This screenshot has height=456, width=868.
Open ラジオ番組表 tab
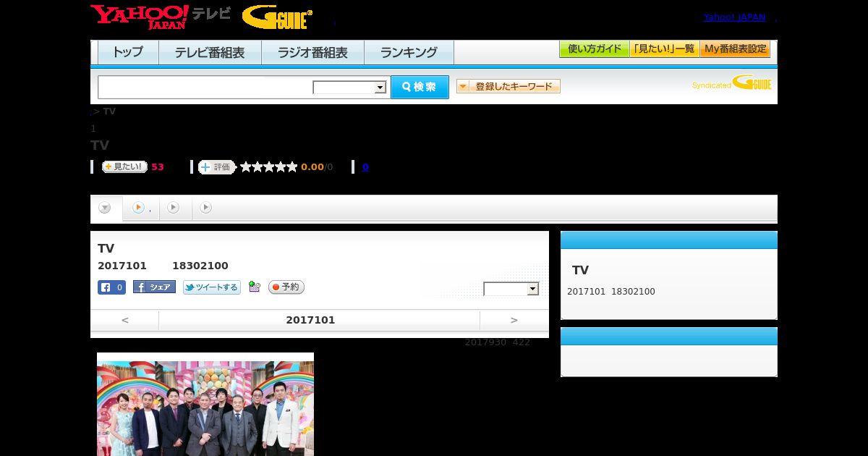pyautogui.click(x=312, y=53)
